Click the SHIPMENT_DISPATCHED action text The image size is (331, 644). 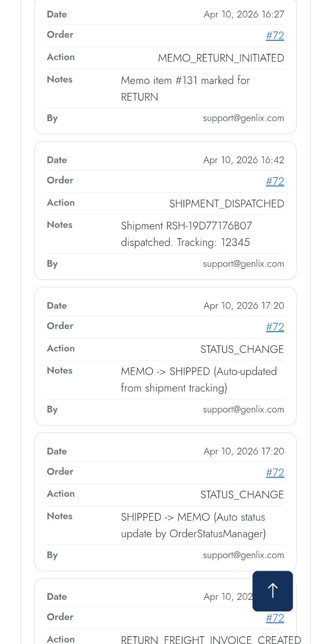227,204
